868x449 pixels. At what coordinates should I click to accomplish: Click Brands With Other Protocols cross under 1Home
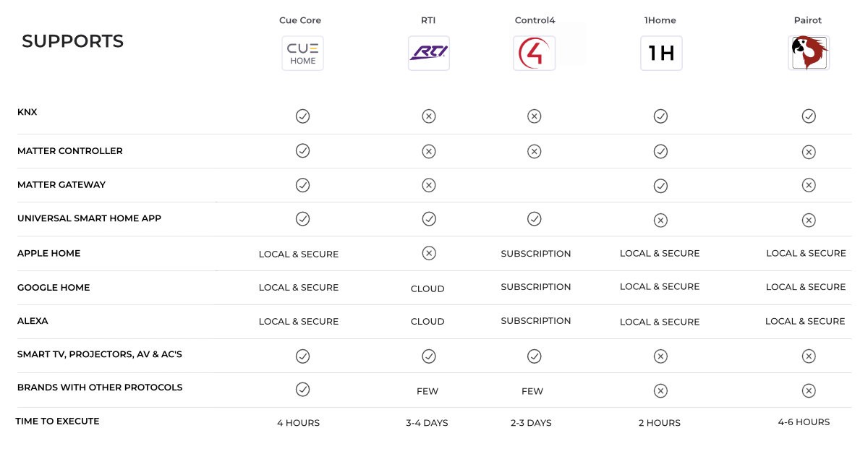pos(660,390)
